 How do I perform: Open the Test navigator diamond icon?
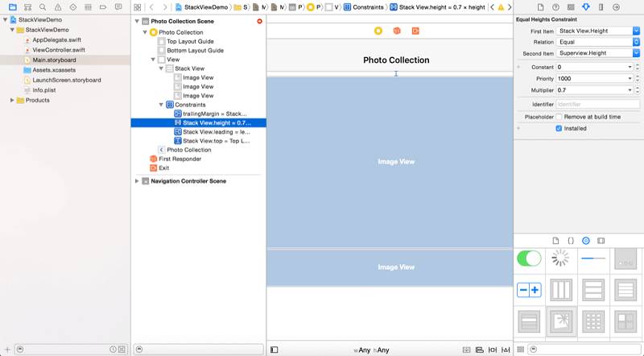coord(72,7)
